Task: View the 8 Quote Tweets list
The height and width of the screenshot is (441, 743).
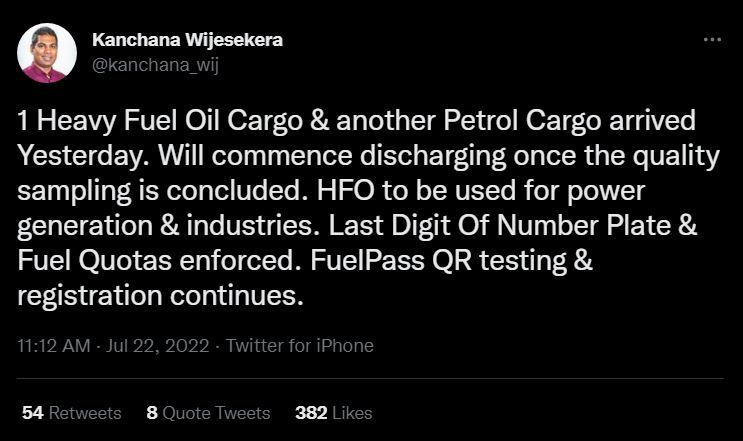Action: pos(208,413)
